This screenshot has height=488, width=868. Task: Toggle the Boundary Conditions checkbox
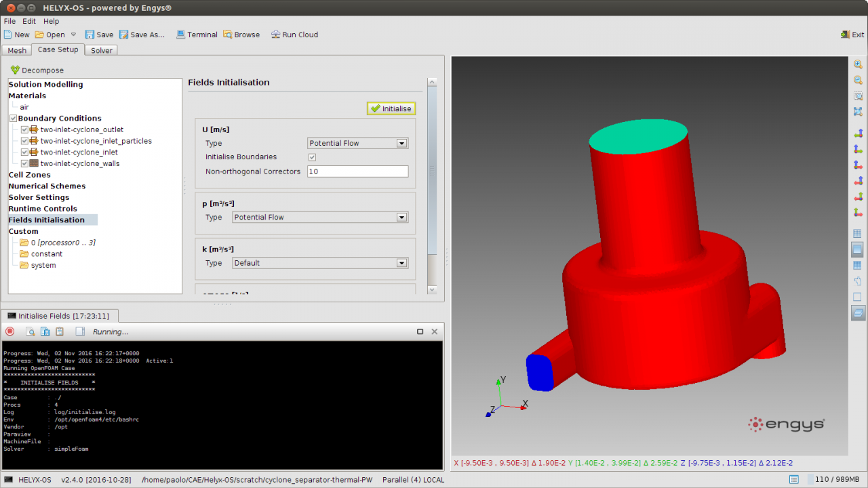tap(13, 119)
